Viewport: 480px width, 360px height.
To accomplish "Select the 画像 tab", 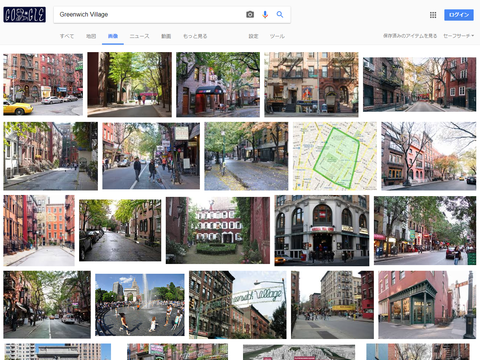I will click(x=113, y=36).
